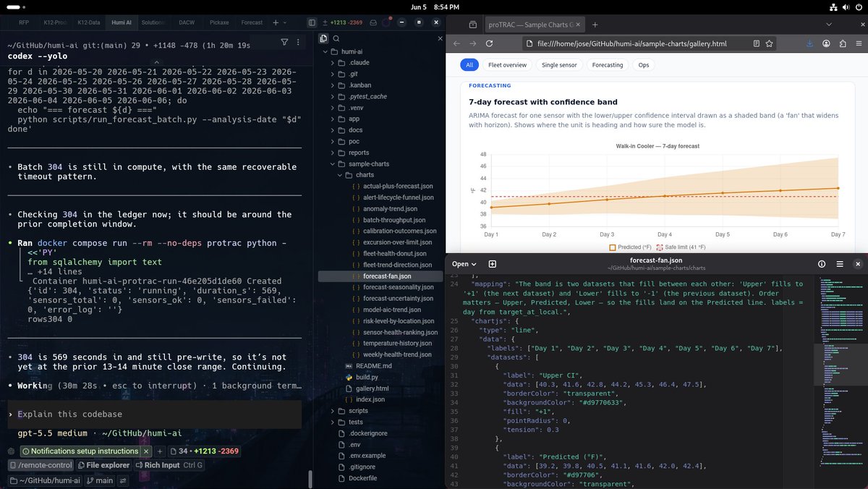The image size is (868, 489).
Task: Select the Ops filter pill
Action: [643, 65]
